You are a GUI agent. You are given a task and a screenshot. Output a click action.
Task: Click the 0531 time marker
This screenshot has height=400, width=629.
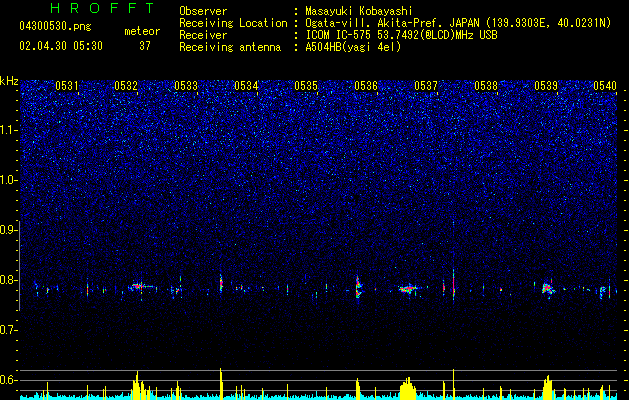(67, 86)
